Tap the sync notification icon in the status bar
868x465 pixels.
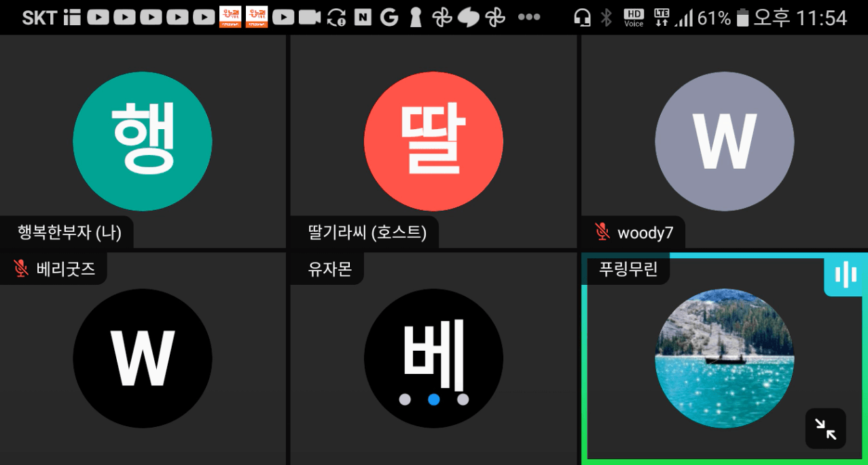pos(336,18)
